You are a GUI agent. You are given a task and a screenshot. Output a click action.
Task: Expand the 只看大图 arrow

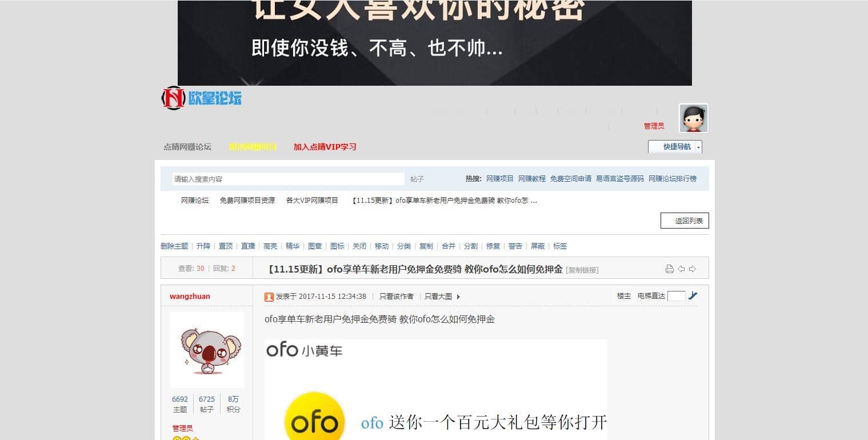pos(458,297)
